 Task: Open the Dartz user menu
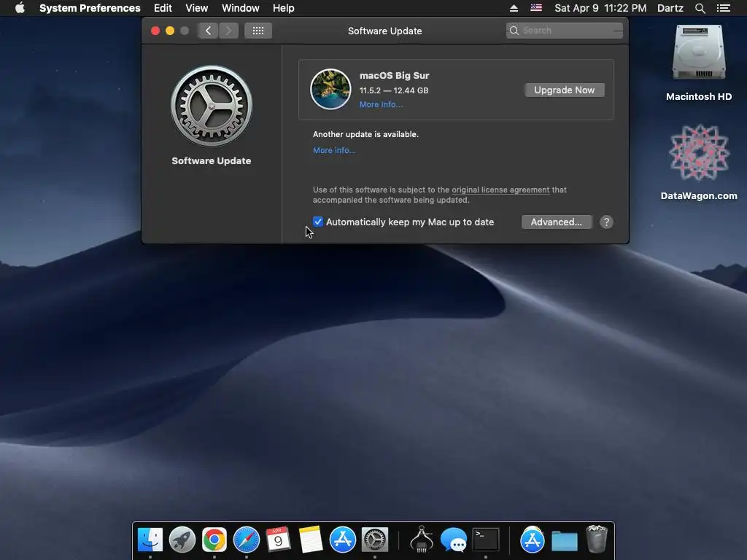point(670,8)
